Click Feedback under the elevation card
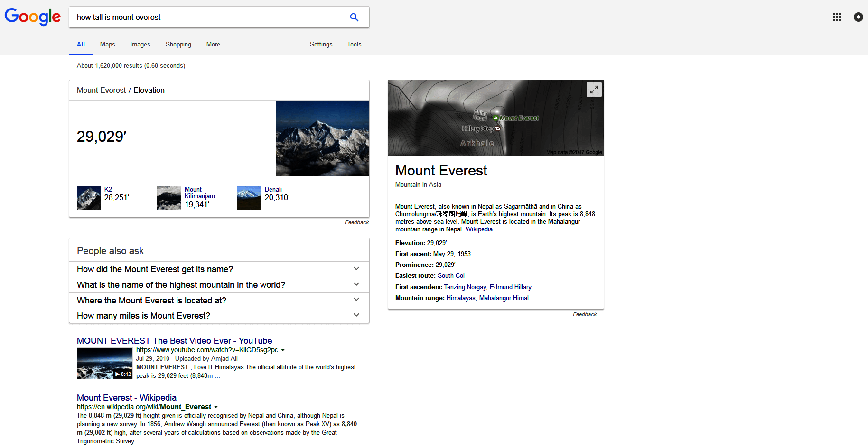The image size is (868, 448). click(x=356, y=222)
